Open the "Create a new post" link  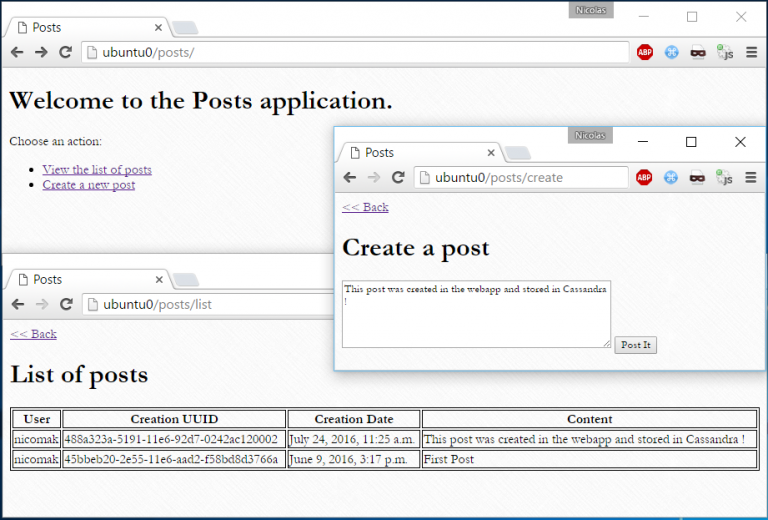point(88,185)
